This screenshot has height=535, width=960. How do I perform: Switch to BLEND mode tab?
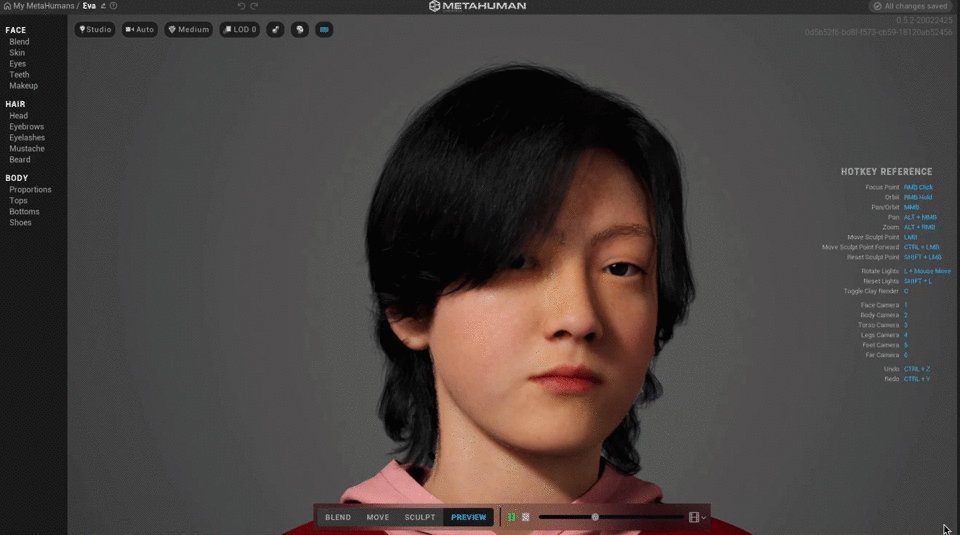click(338, 517)
